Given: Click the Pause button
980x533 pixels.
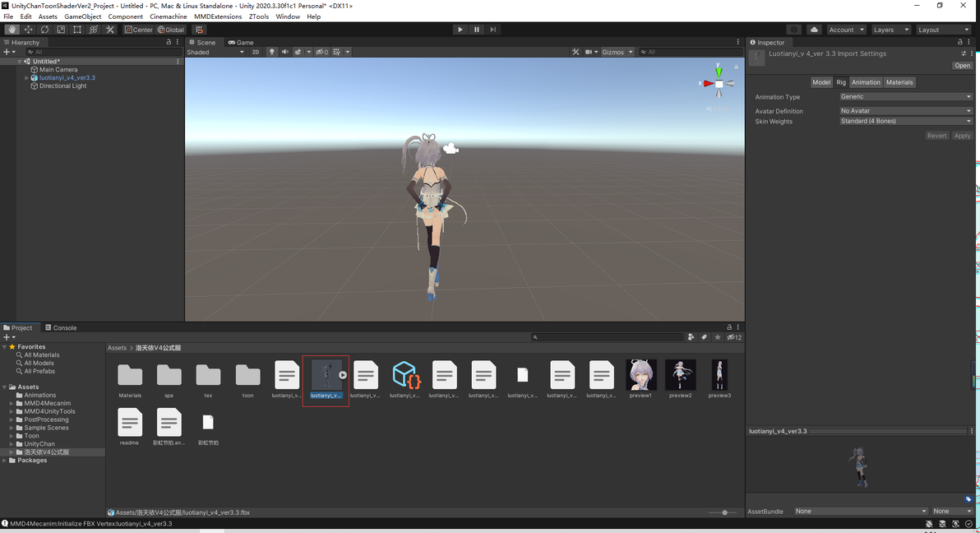Looking at the screenshot, I should click(476, 30).
